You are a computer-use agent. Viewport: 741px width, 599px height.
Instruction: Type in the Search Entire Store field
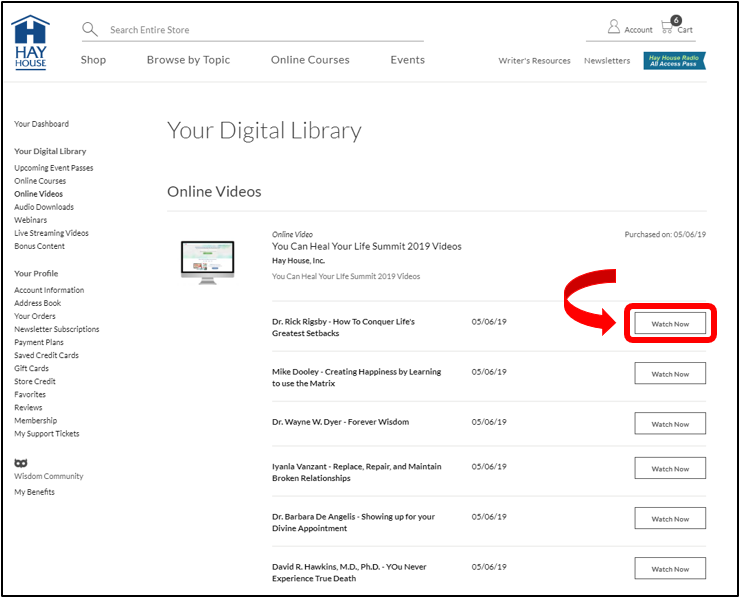pos(260,30)
